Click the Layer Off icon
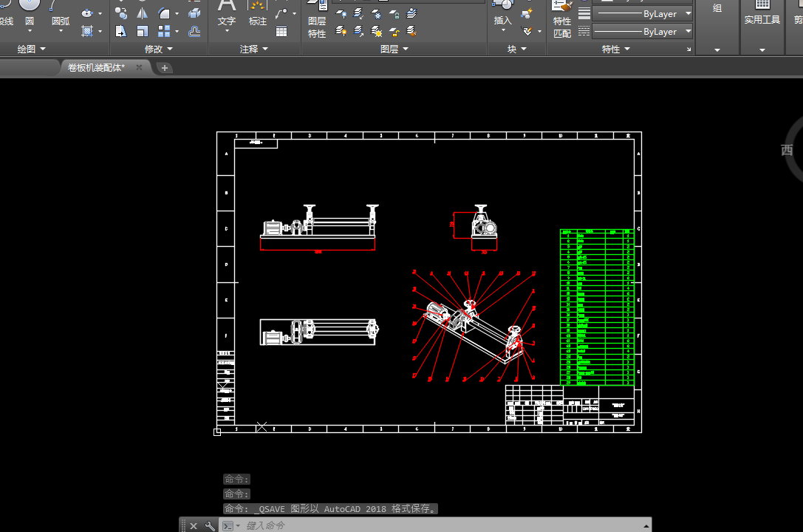The height and width of the screenshot is (532, 803). point(341,14)
